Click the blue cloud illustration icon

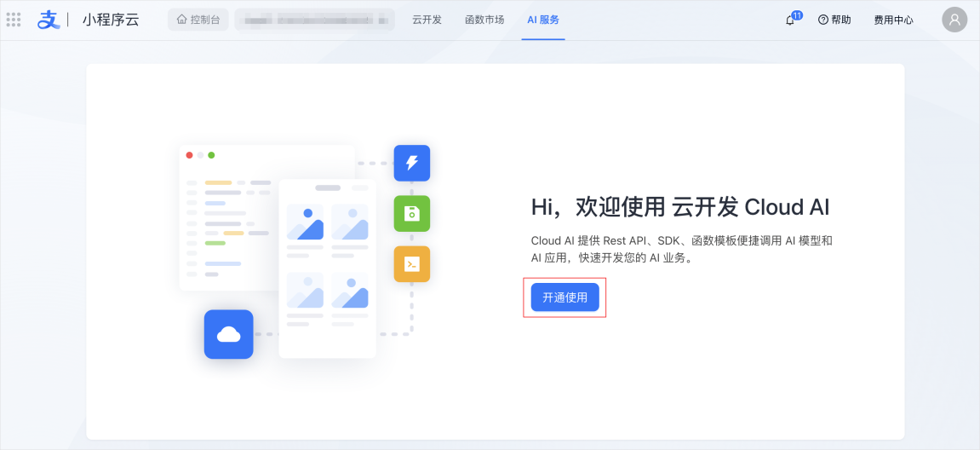click(x=229, y=334)
